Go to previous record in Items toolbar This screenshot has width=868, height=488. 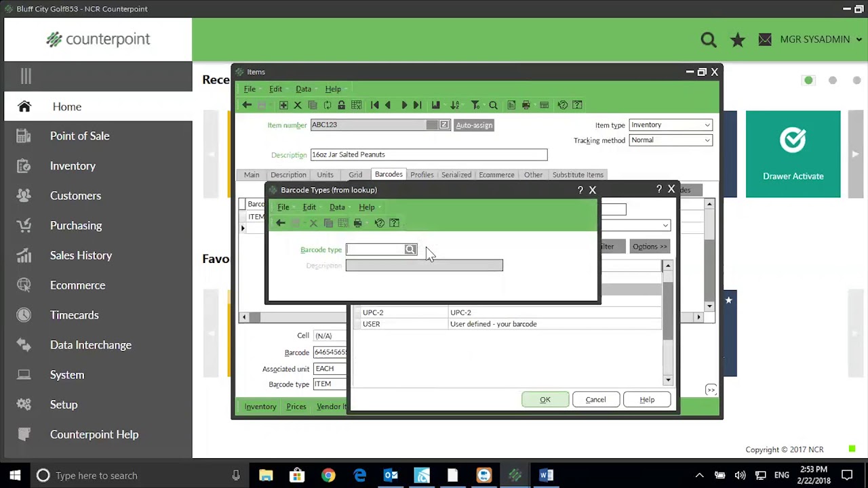pos(388,105)
